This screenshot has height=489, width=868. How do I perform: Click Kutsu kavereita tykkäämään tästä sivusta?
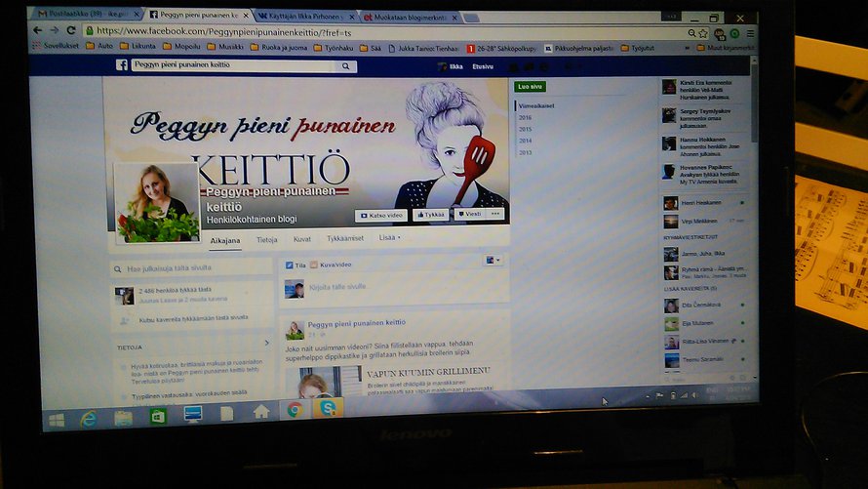point(193,318)
